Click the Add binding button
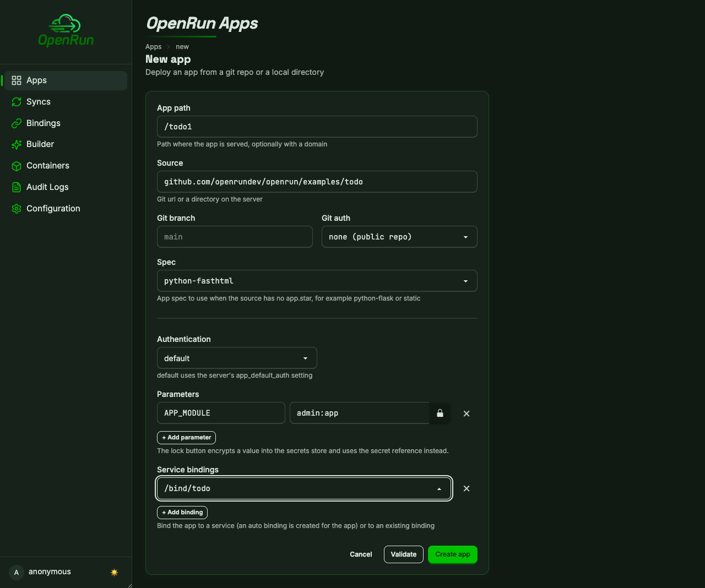The height and width of the screenshot is (588, 705). pyautogui.click(x=182, y=513)
